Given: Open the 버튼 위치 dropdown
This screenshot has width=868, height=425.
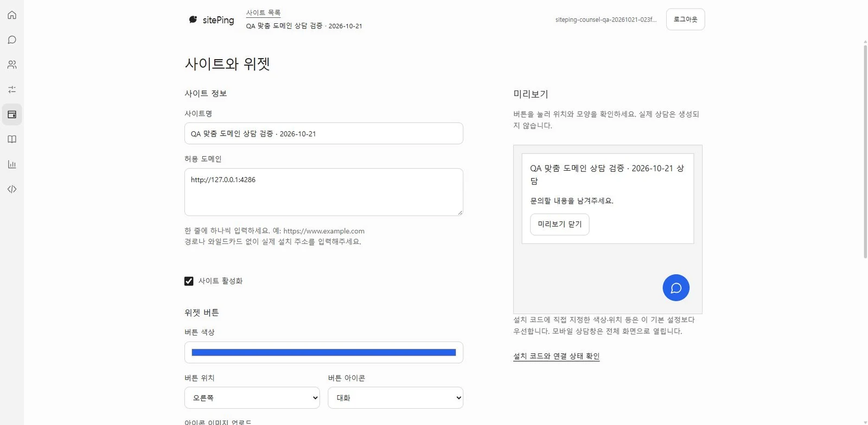Looking at the screenshot, I should coord(252,398).
